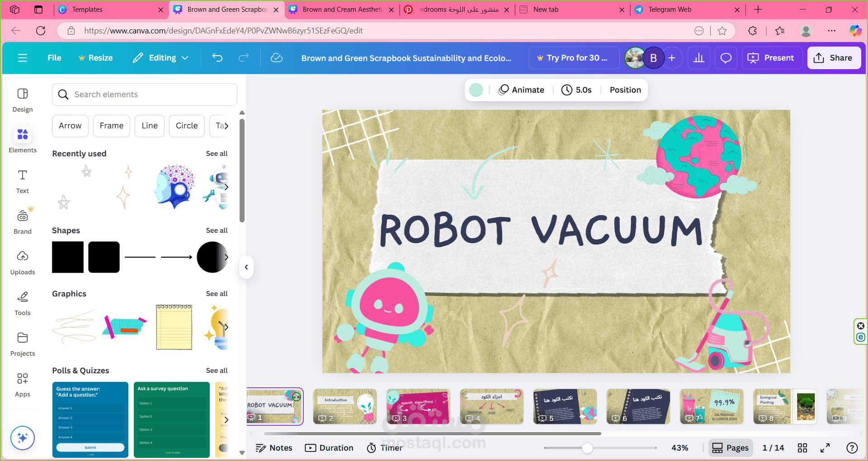Expand more Shapes with right arrow

point(226,257)
